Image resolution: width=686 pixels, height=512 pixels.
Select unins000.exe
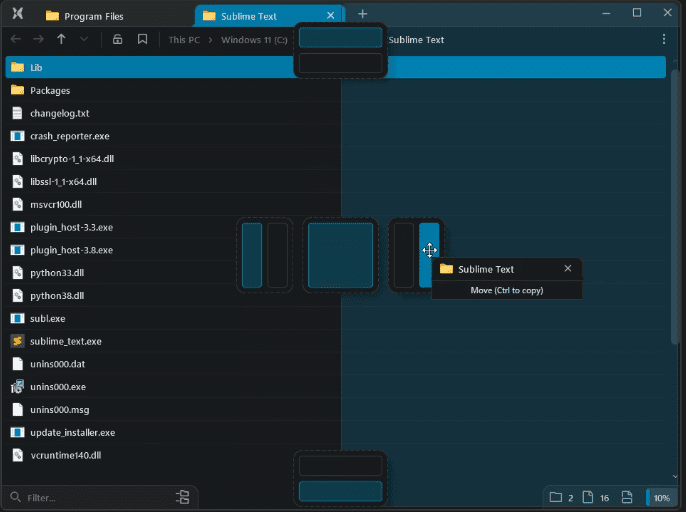[336, 386]
